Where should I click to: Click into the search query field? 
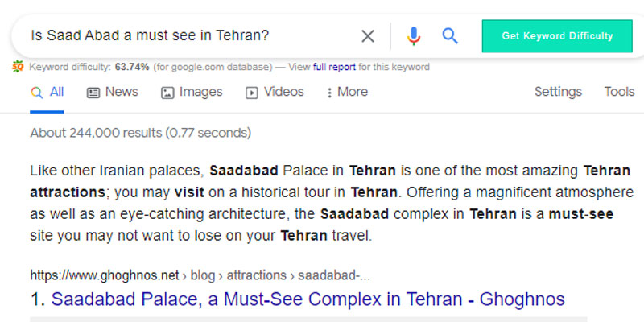click(x=189, y=36)
